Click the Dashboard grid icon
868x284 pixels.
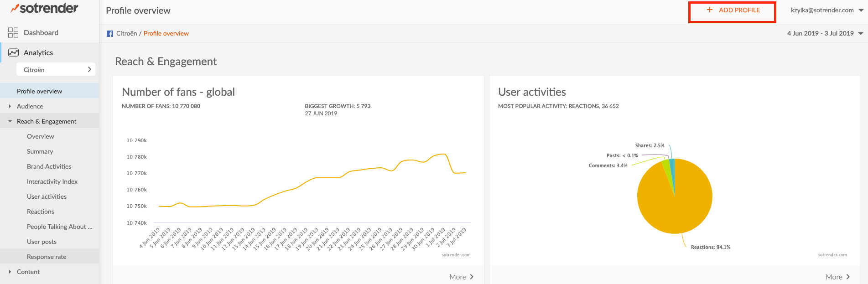coord(13,32)
